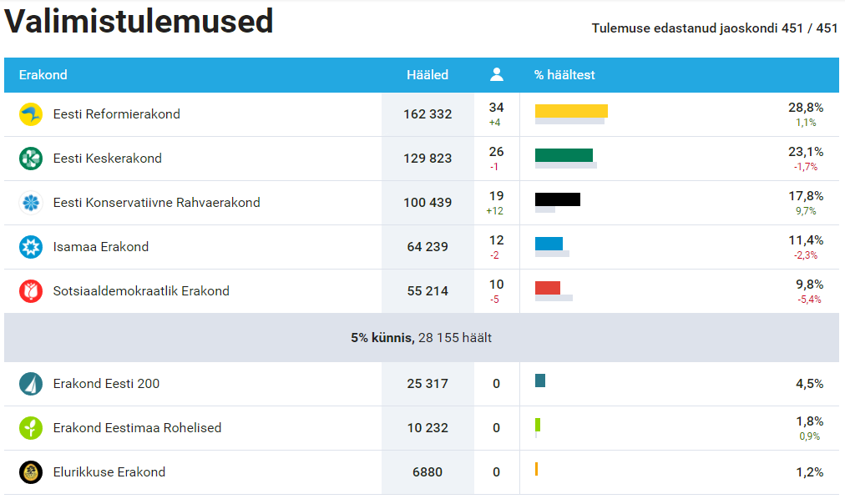The height and width of the screenshot is (504, 845).
Task: Click vote count 162 332
Action: click(x=428, y=114)
